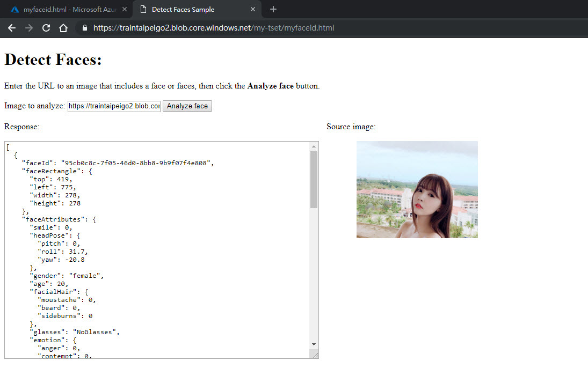Click the "anger": 0 line
Screen dimensions: 588x376
pos(59,348)
